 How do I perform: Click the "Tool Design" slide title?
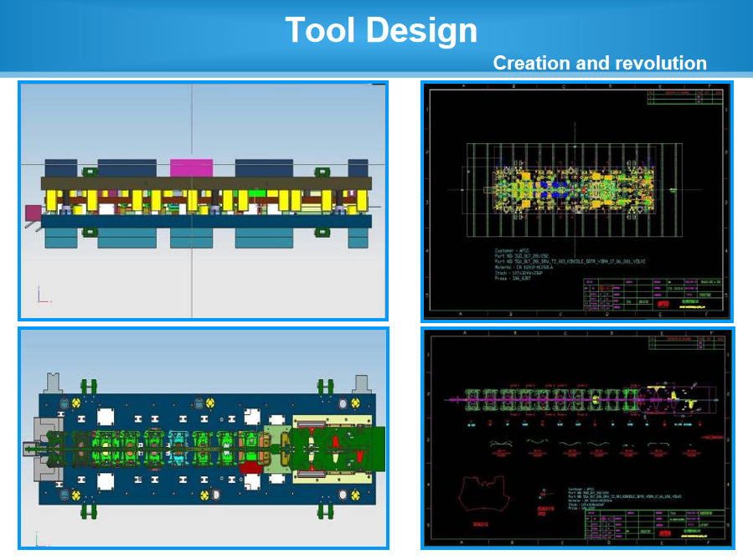[x=381, y=31]
